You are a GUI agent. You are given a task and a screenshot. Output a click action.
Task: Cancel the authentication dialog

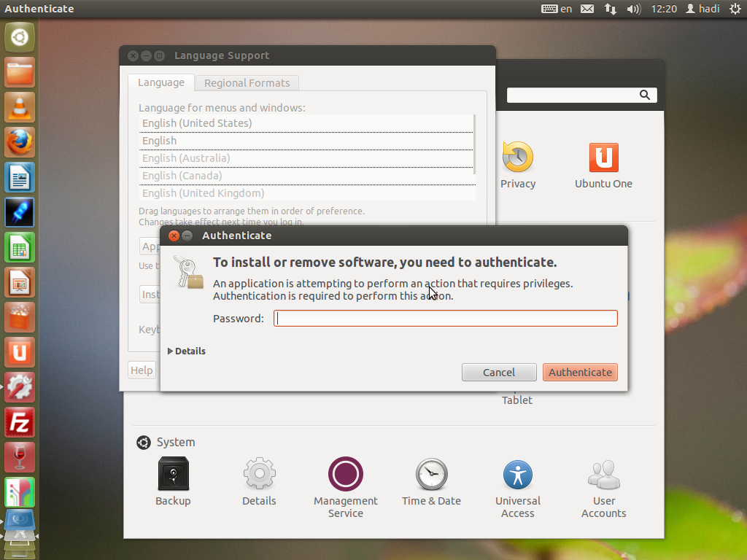(x=499, y=373)
